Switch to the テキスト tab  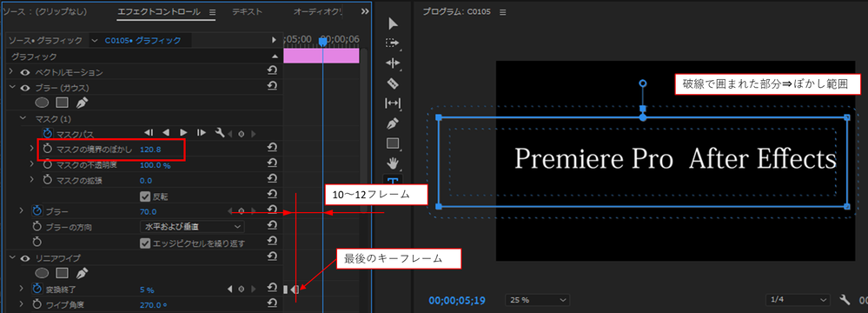point(248,11)
